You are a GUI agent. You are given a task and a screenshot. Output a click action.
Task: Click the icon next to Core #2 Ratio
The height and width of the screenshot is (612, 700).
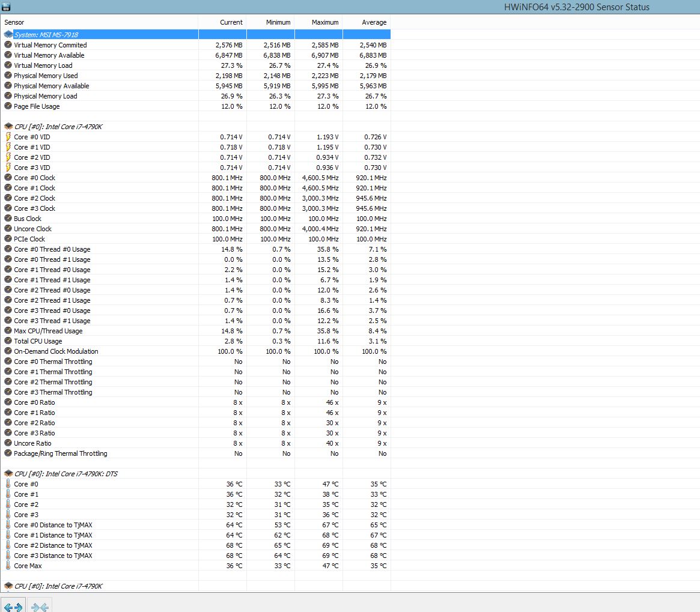[8, 423]
